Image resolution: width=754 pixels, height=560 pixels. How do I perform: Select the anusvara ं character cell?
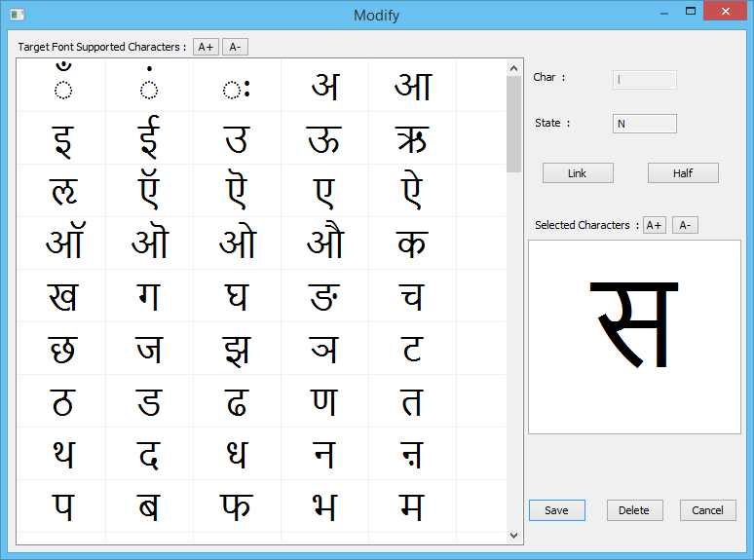coord(150,85)
